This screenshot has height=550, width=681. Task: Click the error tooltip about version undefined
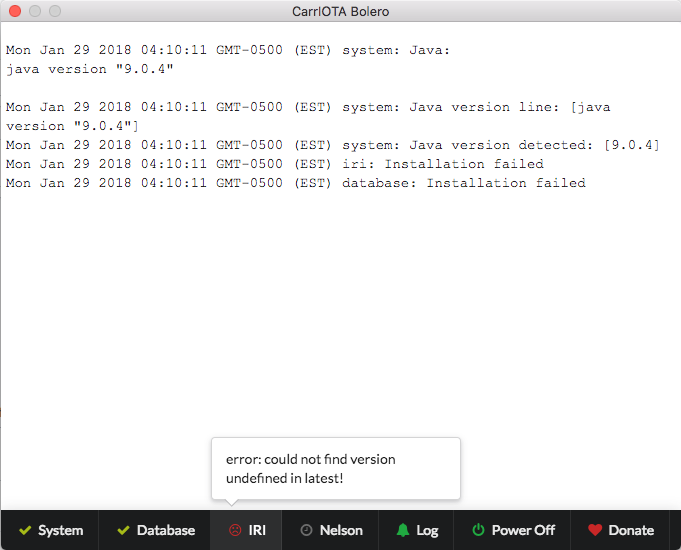coord(336,469)
